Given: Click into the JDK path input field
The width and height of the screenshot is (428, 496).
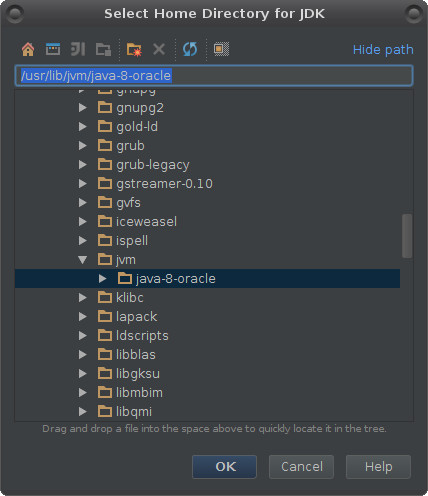Looking at the screenshot, I should [x=214, y=76].
